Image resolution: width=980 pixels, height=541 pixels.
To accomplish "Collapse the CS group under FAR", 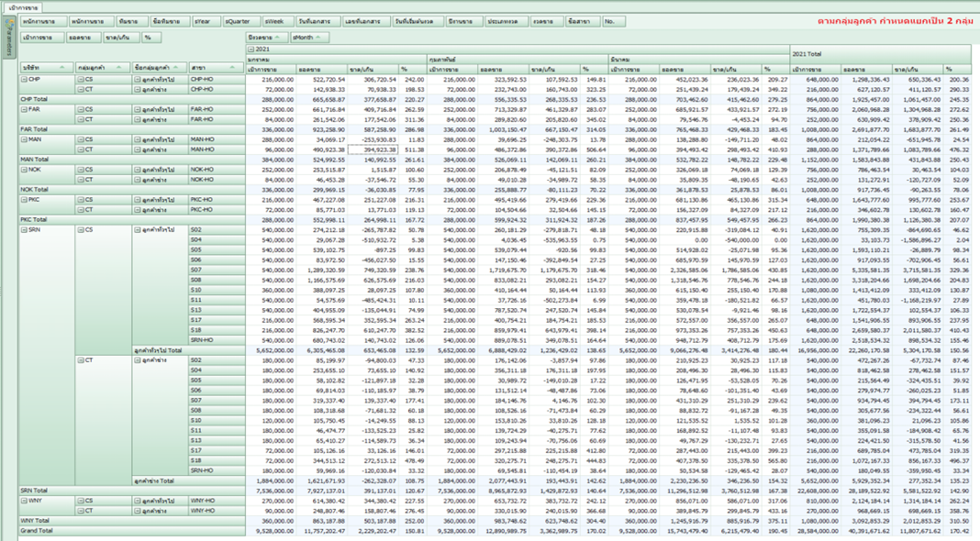I will pos(82,109).
